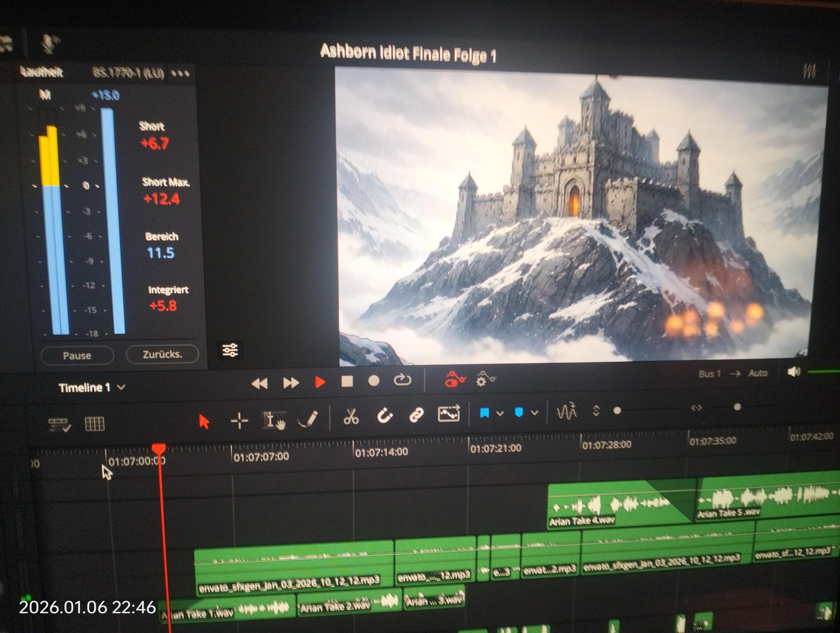Select the arrow selection mode tool
840x633 pixels.
[204, 422]
